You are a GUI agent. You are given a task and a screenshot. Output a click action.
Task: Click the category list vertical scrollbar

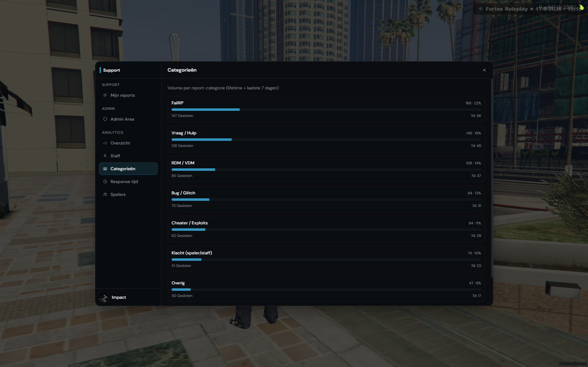[492, 178]
